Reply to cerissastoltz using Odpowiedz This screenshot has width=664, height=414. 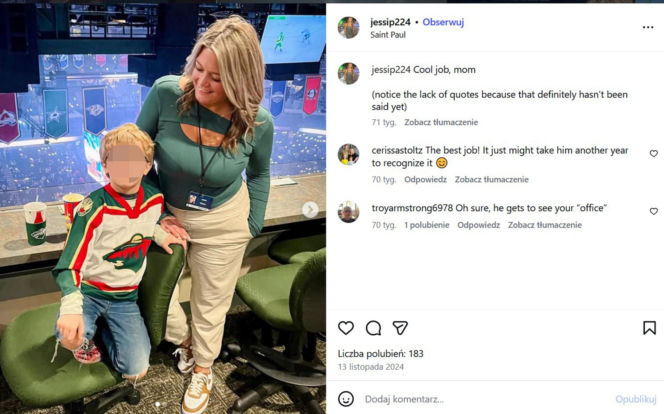pyautogui.click(x=425, y=179)
